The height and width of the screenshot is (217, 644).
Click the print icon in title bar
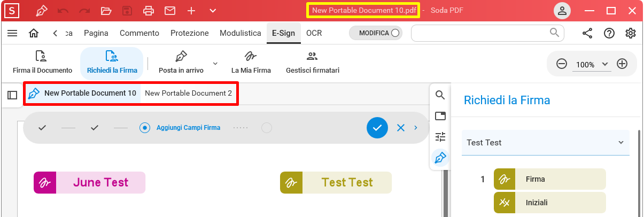coord(149,10)
